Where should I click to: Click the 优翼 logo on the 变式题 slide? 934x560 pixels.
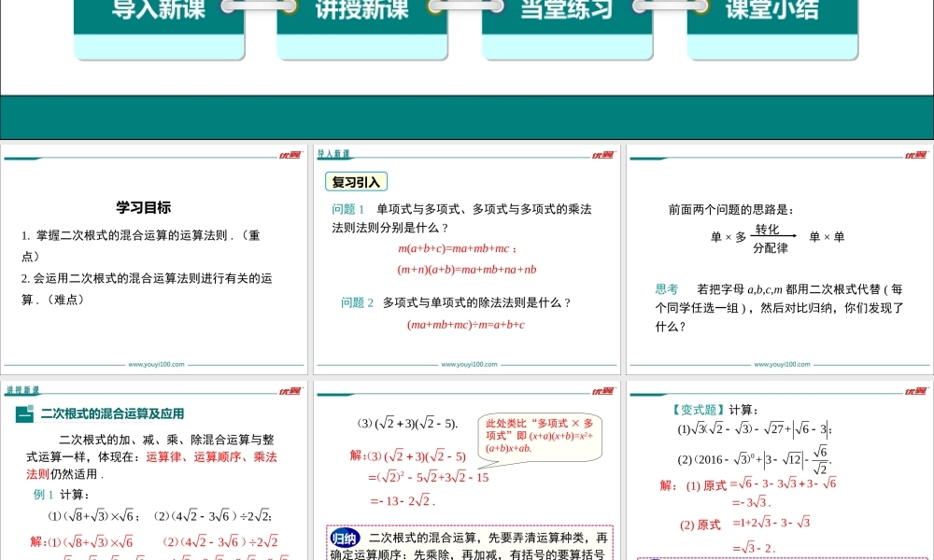click(916, 390)
